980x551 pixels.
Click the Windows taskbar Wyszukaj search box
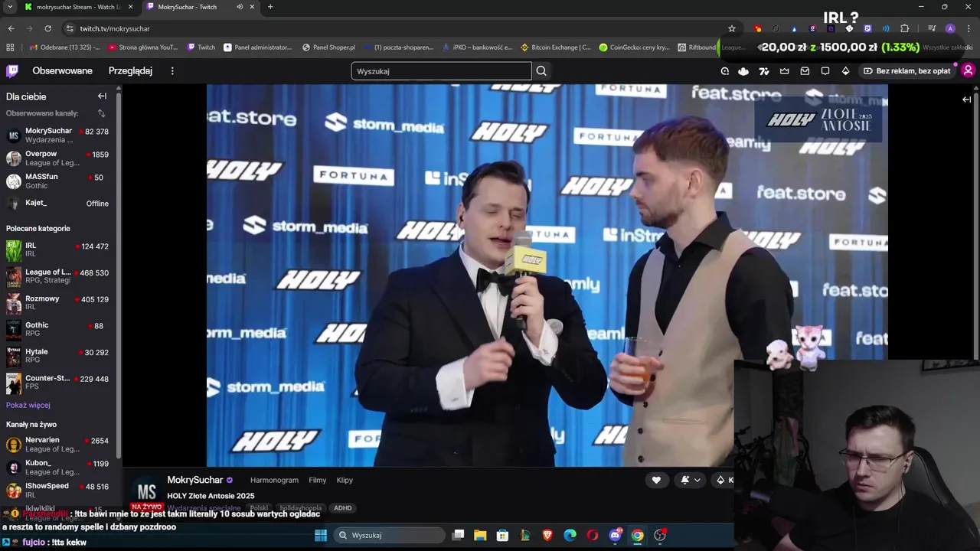click(x=389, y=535)
